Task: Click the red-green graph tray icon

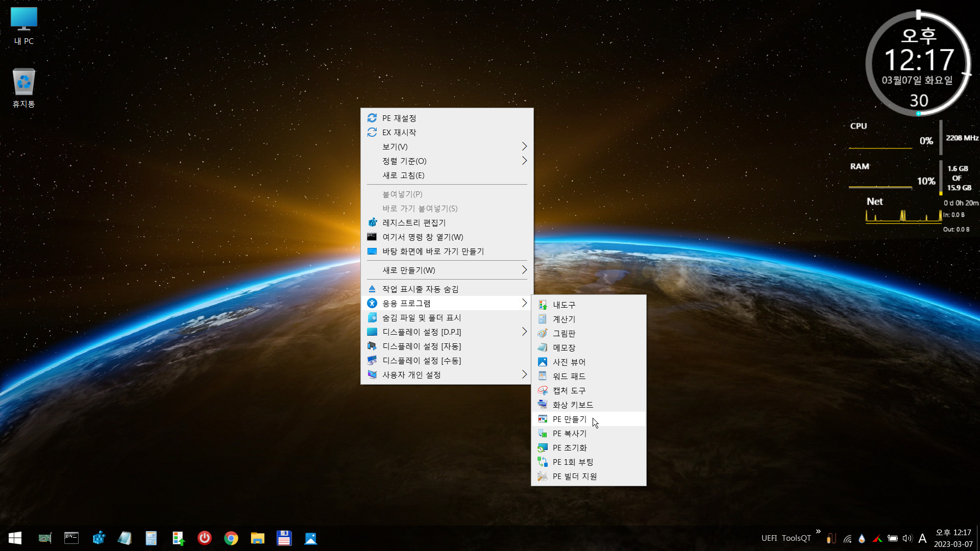Action: click(x=877, y=539)
